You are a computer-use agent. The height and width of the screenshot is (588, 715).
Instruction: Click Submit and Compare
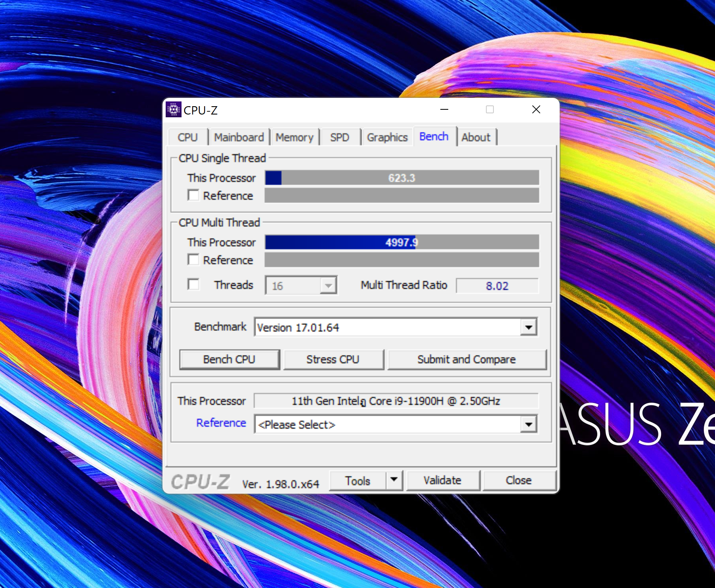(467, 359)
